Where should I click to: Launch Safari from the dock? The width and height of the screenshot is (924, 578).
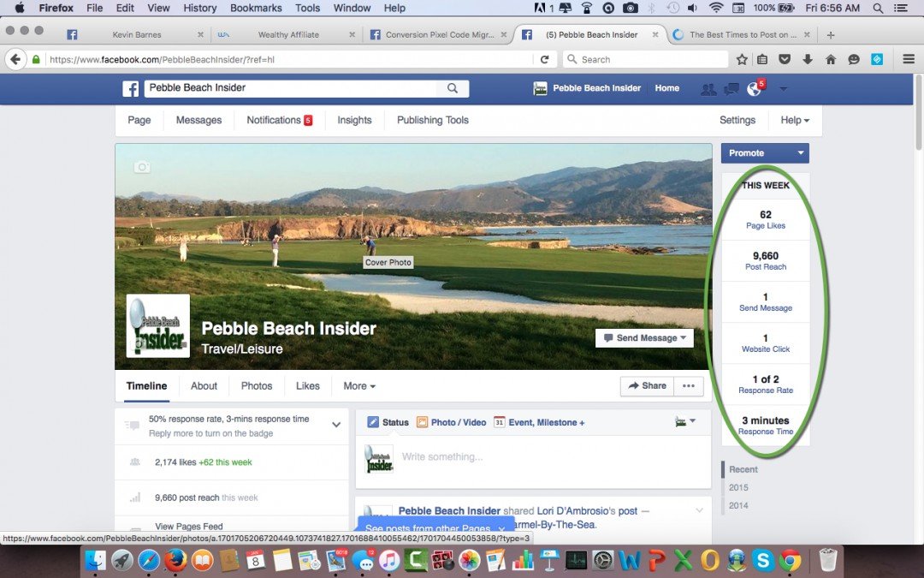point(149,560)
